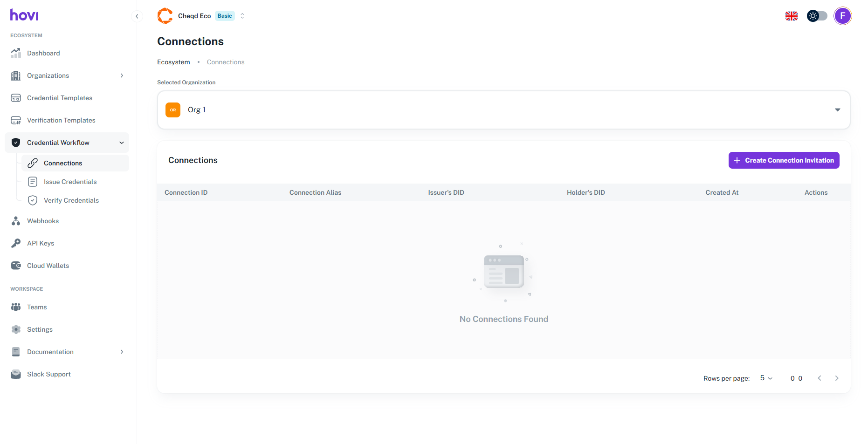Click Create Connection Invitation button

point(784,160)
